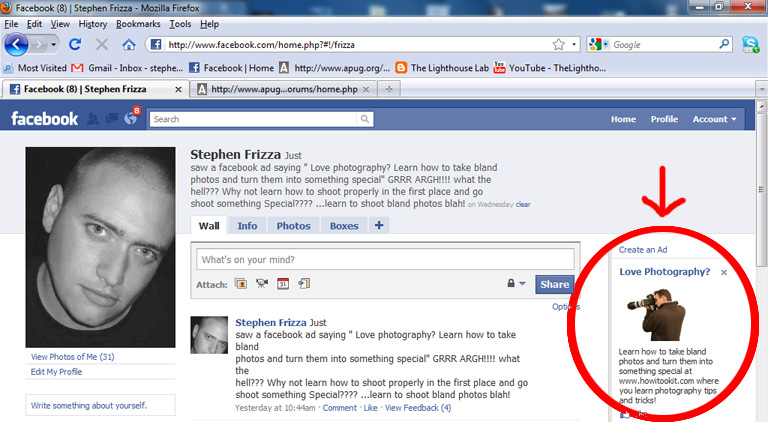Open The Lighthouse Lab bookmark
768x422 pixels.
442,68
